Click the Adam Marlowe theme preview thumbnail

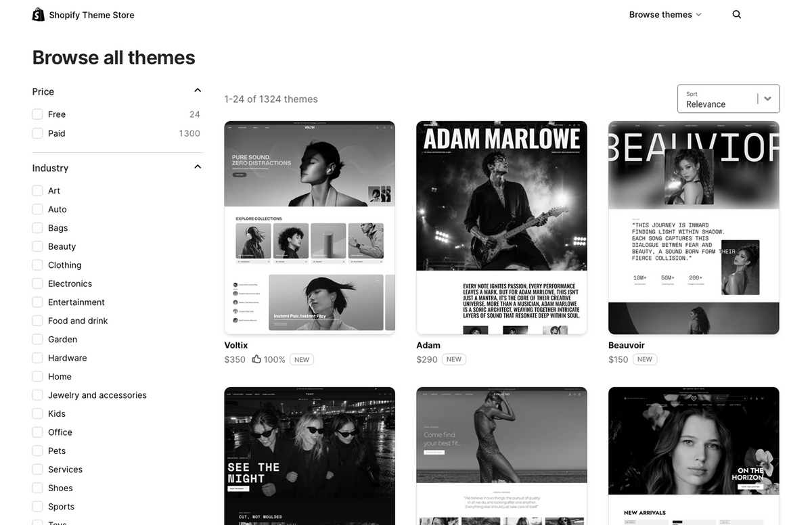tap(502, 227)
